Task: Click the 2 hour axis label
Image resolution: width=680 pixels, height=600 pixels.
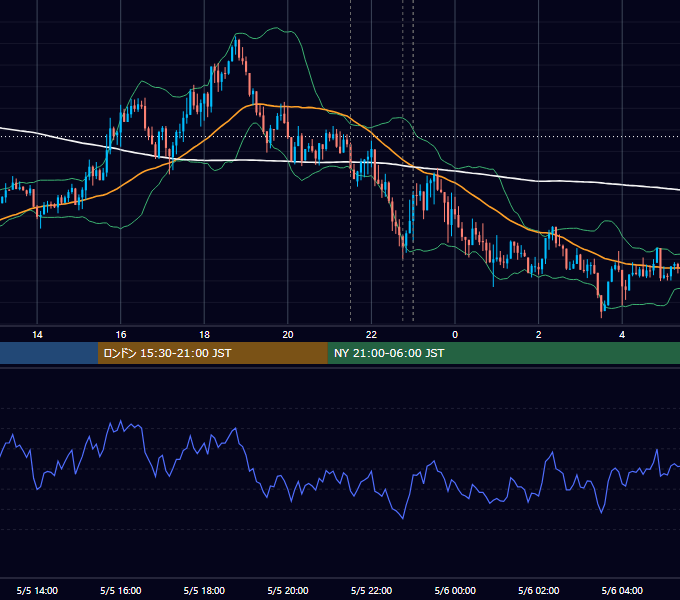Action: tap(539, 335)
